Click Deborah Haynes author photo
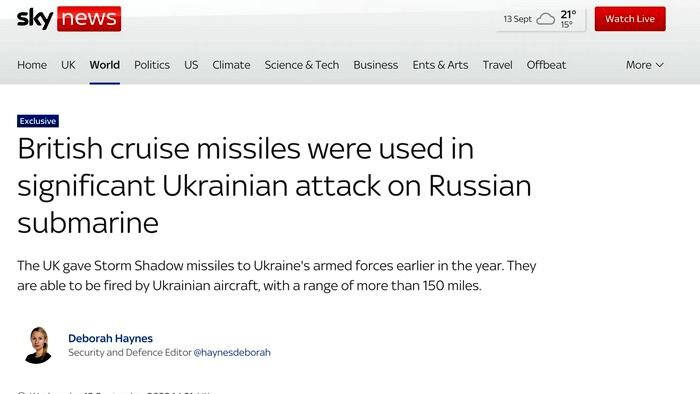The height and width of the screenshot is (394, 700). 38,345
